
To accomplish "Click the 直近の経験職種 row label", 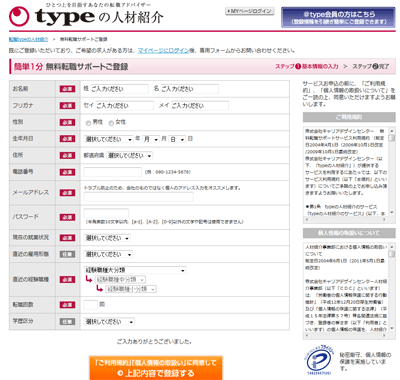I will coord(31,279).
